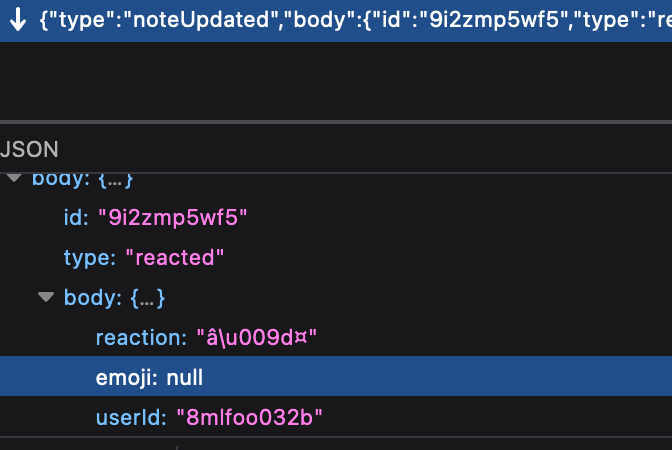Click the null value of emoji

[x=185, y=377]
